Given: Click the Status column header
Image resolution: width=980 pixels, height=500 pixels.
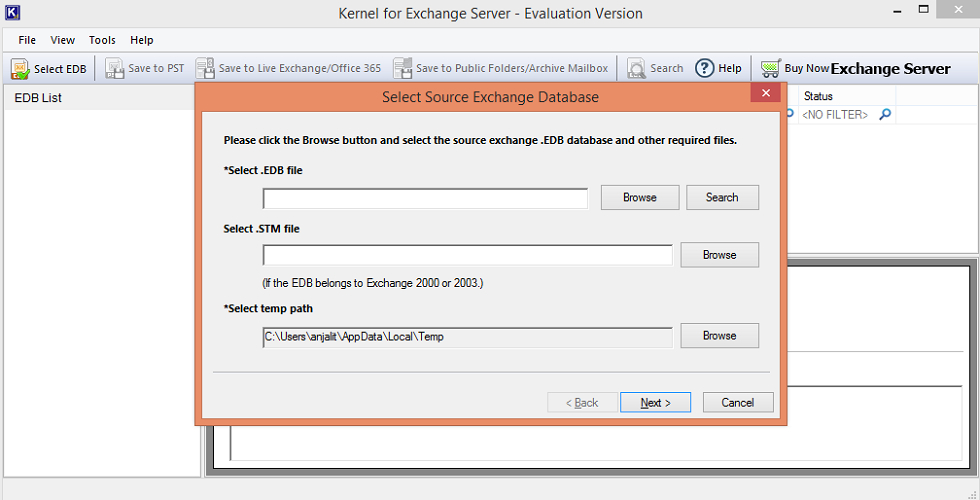Looking at the screenshot, I should tap(847, 96).
